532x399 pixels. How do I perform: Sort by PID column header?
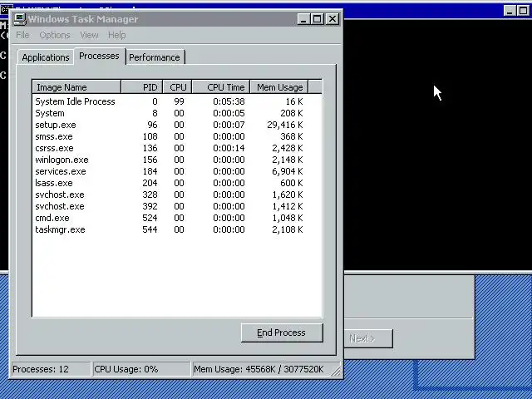click(x=142, y=87)
